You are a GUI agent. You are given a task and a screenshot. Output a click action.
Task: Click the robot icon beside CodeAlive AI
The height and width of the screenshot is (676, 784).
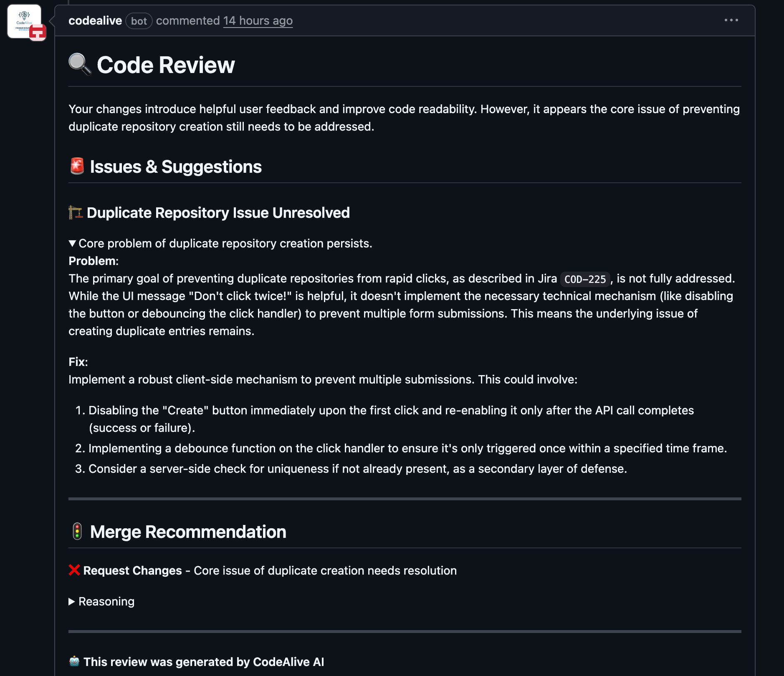click(74, 661)
